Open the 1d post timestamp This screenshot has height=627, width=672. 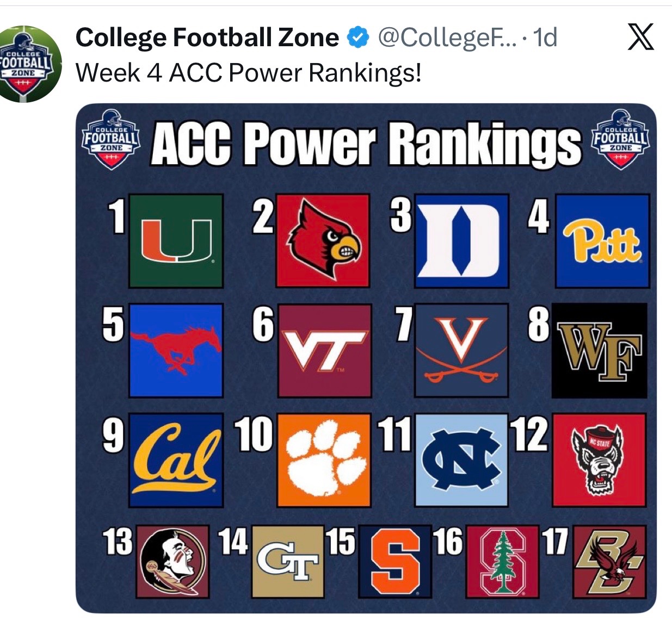(x=545, y=38)
